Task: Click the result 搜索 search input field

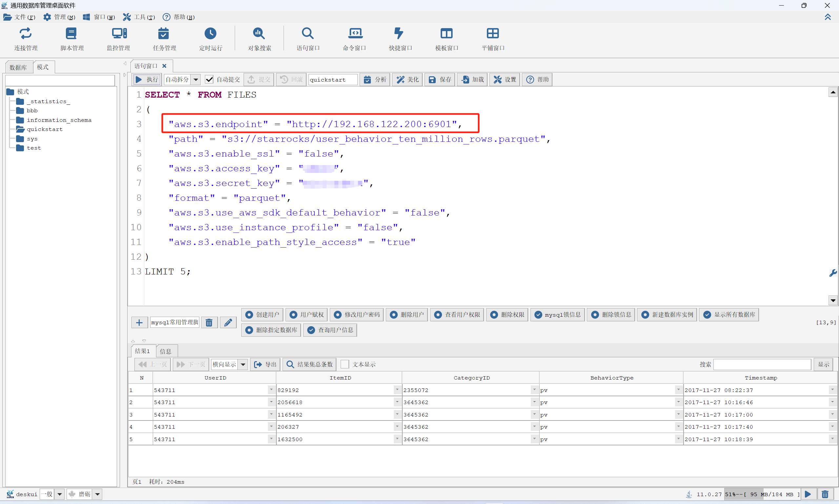Action: 762,364
